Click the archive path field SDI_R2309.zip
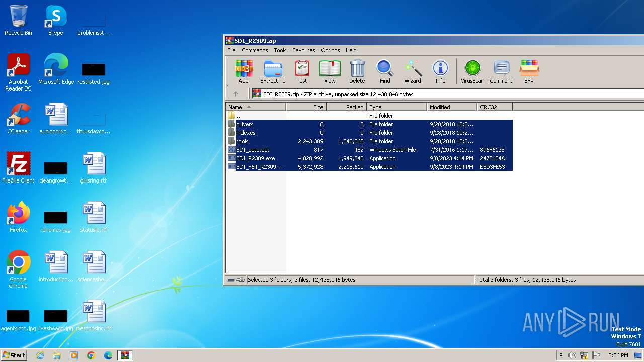This screenshot has height=362, width=644. [448, 94]
